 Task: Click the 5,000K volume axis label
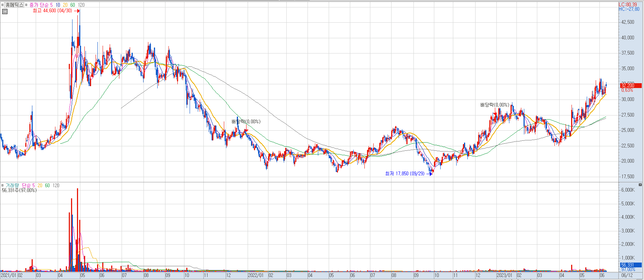click(x=628, y=204)
